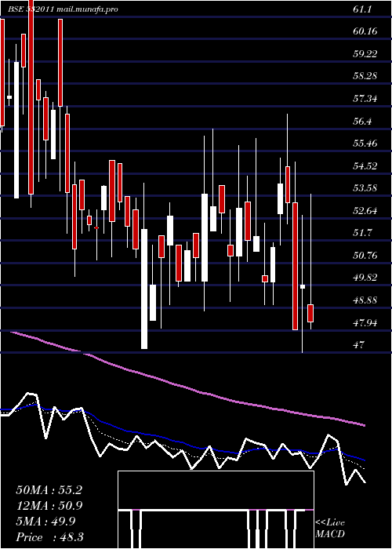Image resolution: width=392 pixels, height=549 pixels.
Task: Click the '12MA : 50.9' readout
Action: click(x=49, y=506)
